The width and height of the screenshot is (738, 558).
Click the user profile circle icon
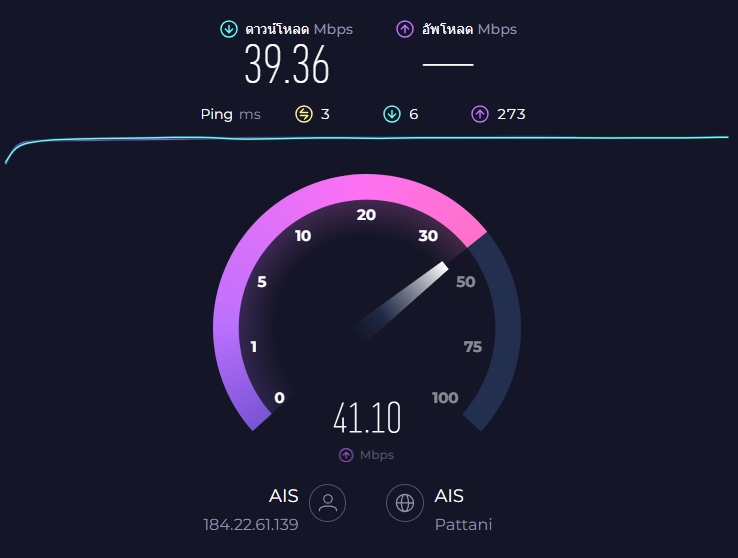coord(328,503)
